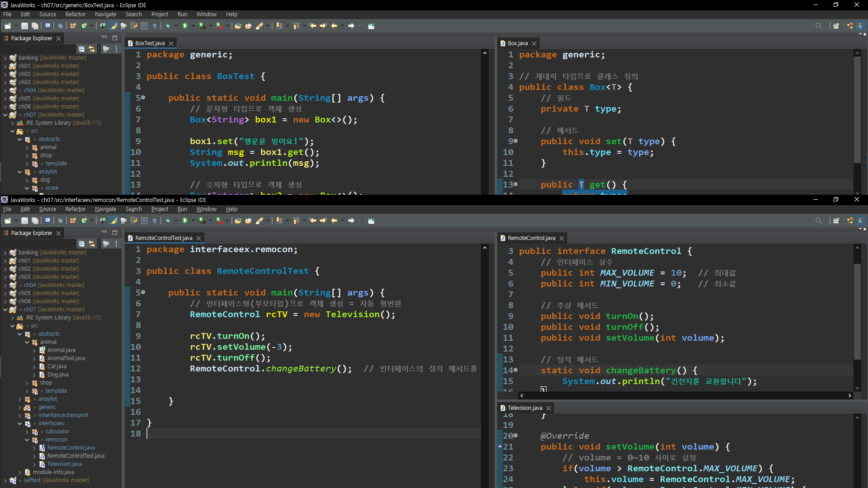Toggle Mark Occurrences in lower window toolbar

113,221
